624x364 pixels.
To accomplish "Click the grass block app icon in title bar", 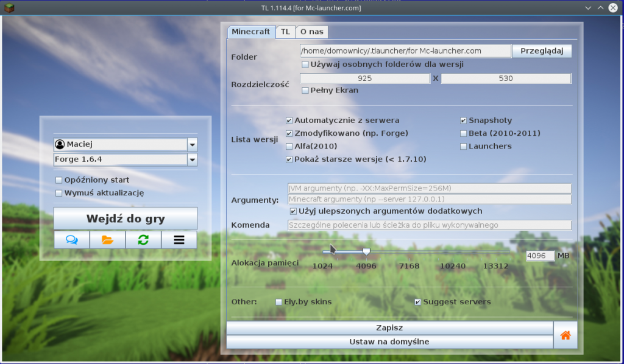I will tap(9, 7).
